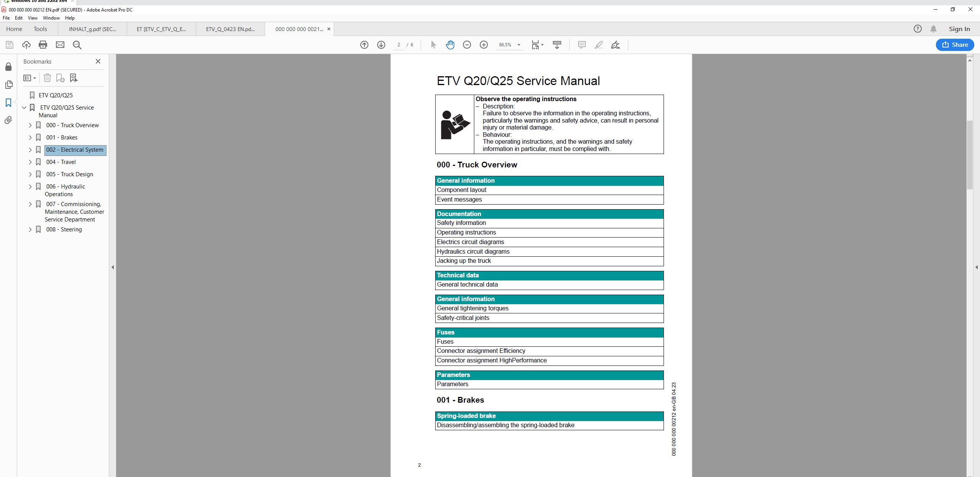The width and height of the screenshot is (980, 477).
Task: Delete selected bookmark trash icon
Action: click(47, 78)
